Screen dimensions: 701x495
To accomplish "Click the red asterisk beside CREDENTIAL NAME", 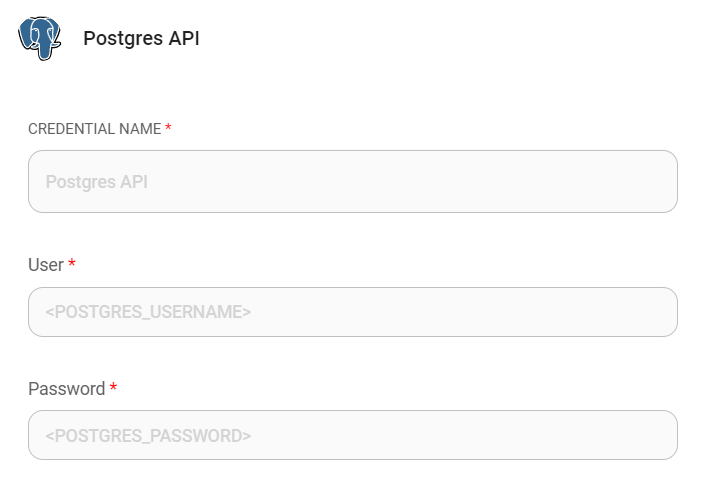I will point(168,128).
